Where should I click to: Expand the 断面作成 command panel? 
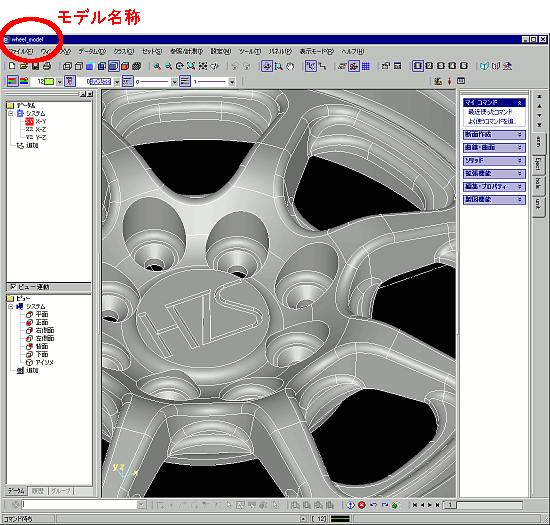click(494, 135)
